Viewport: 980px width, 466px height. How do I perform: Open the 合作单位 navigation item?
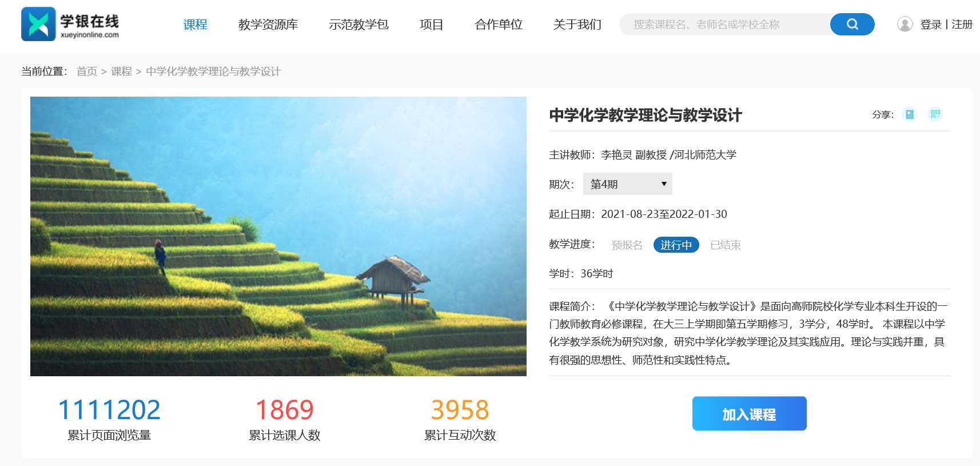pyautogui.click(x=499, y=25)
